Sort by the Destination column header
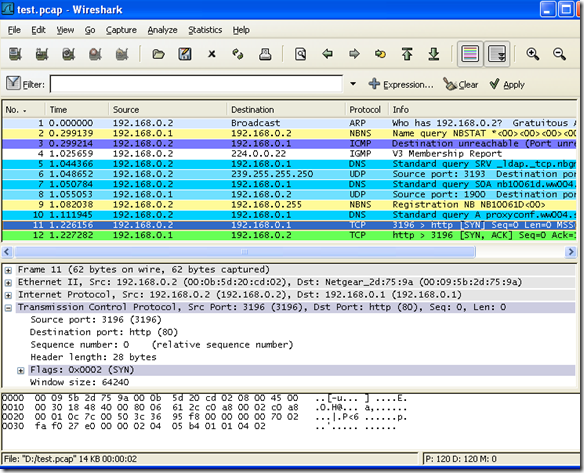This screenshot has height=473, width=584. 286,110
